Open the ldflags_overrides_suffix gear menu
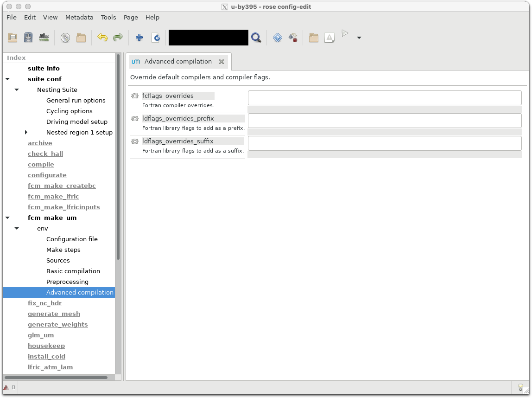Screen dimensions: 532x398 pos(135,141)
